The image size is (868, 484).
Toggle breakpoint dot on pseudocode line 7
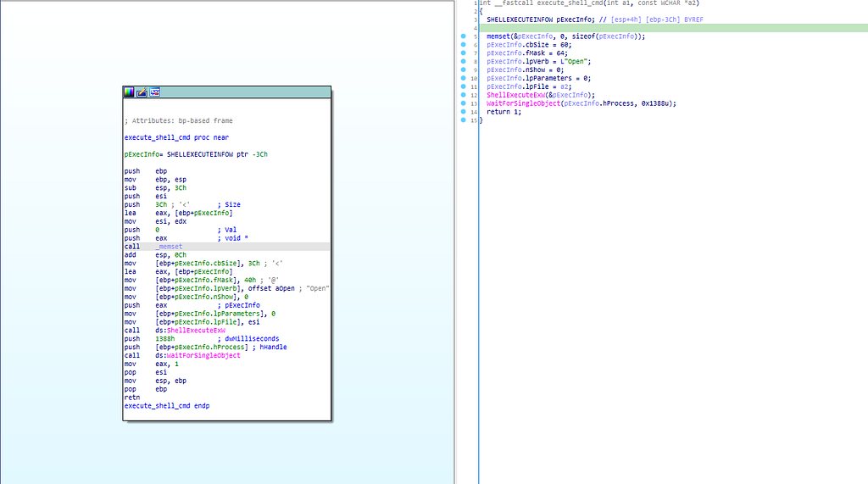point(464,53)
